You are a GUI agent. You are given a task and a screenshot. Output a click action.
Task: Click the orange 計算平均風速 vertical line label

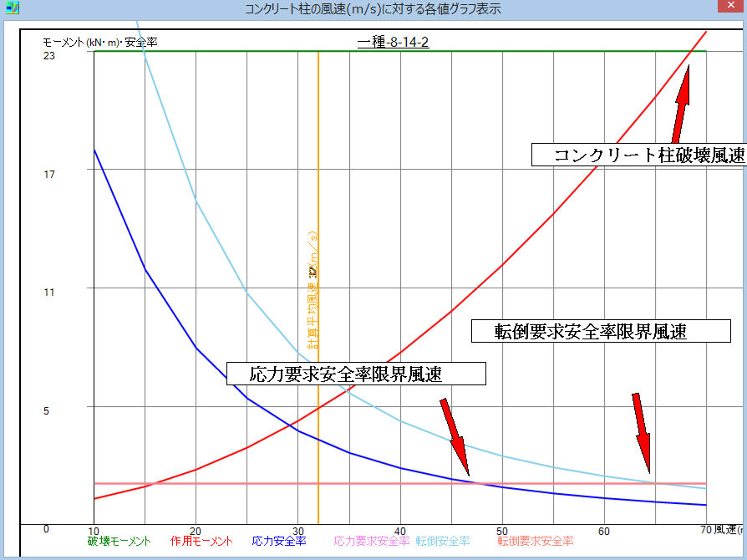(x=313, y=284)
